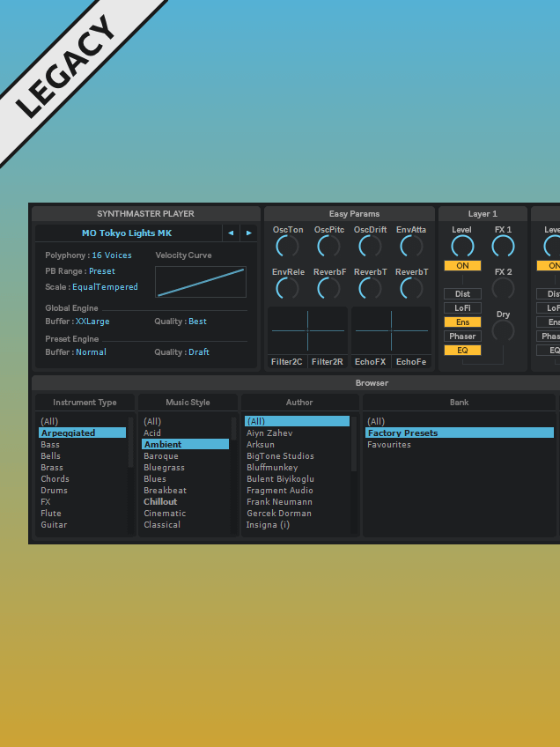Viewport: 560px width, 747px height.
Task: Change Preset Engine Buffer Normal value
Action: [x=91, y=352]
